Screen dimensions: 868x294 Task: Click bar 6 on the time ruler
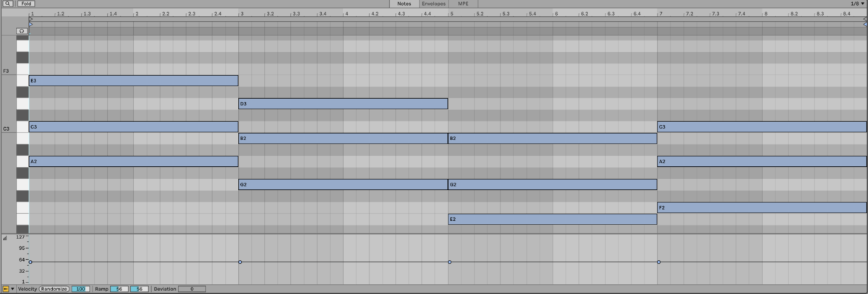pyautogui.click(x=556, y=14)
